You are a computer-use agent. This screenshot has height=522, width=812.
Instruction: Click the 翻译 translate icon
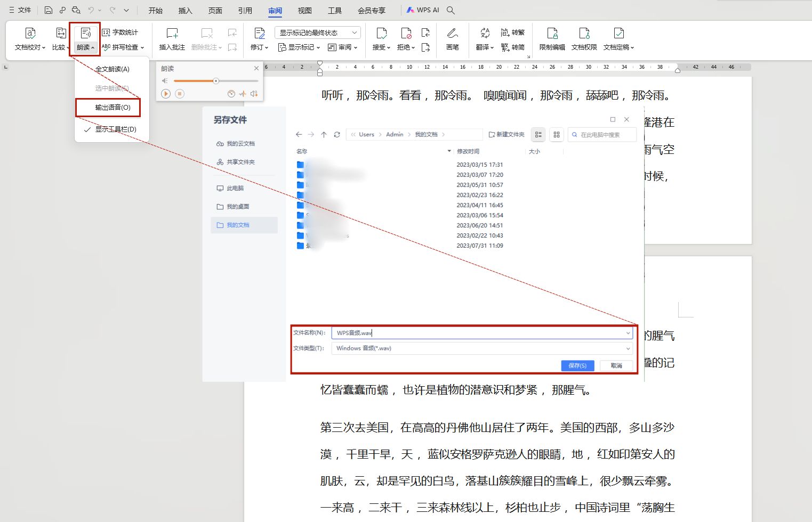pyautogui.click(x=485, y=34)
